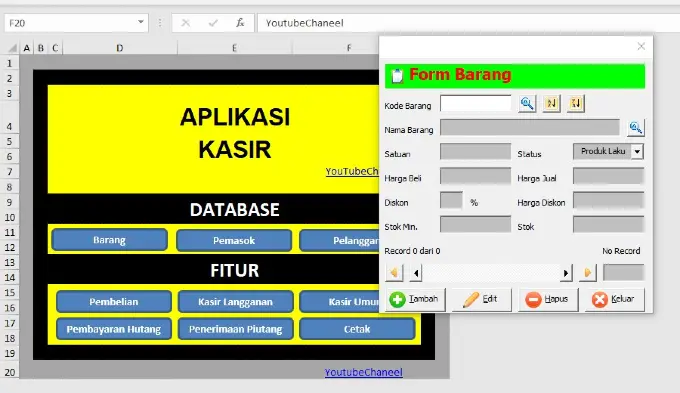Screen dimensions: 680x393
Task: Follow the YoutubeChaneel link in cell F20
Action: pos(363,372)
